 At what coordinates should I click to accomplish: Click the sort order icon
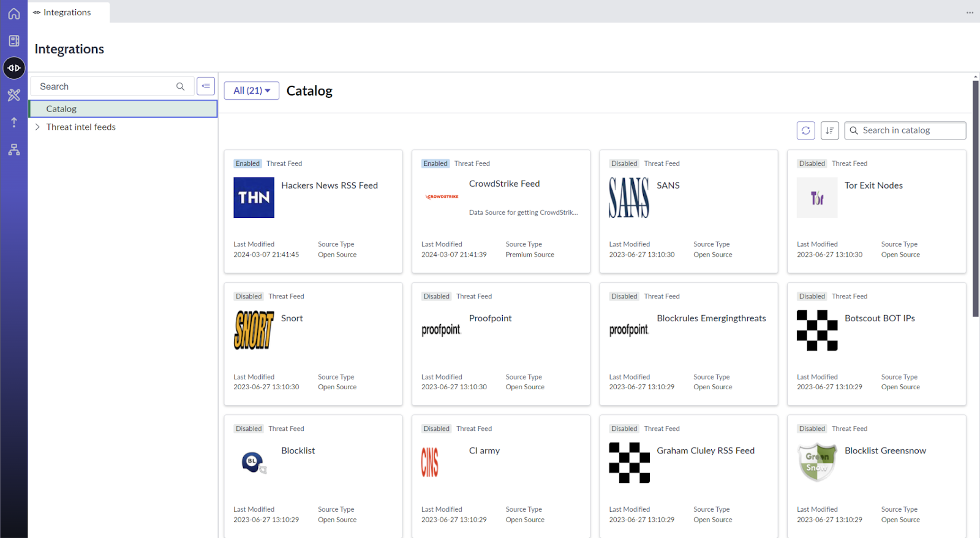[x=829, y=130]
